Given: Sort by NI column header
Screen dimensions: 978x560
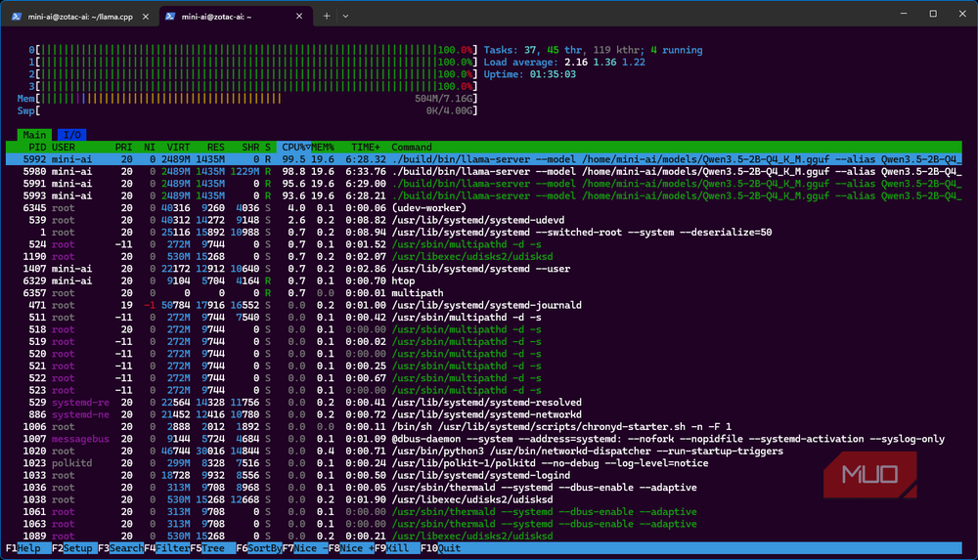Looking at the screenshot, I should pyautogui.click(x=149, y=148).
